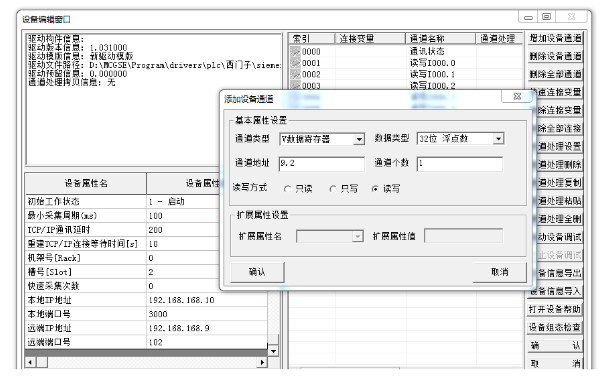615x377 pixels.
Task: Select the 读写 radio button
Action: (375, 189)
